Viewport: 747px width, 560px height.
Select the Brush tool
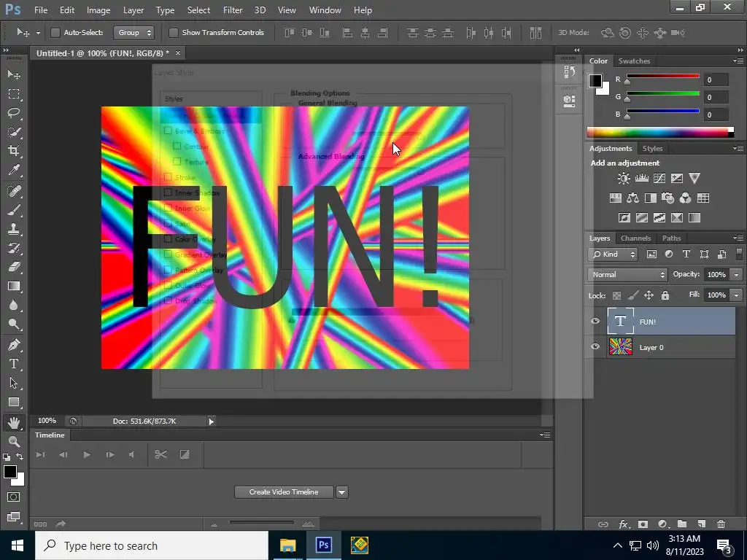[x=14, y=210]
